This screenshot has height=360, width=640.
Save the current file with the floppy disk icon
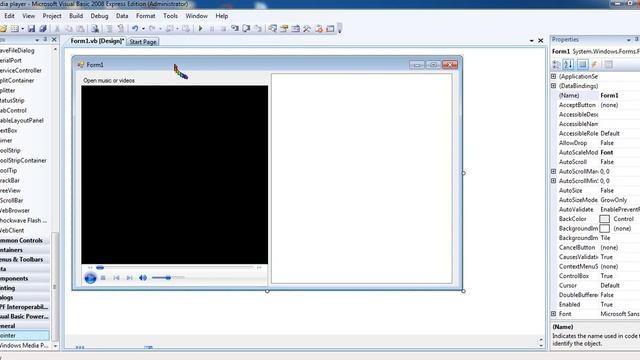click(x=31, y=29)
